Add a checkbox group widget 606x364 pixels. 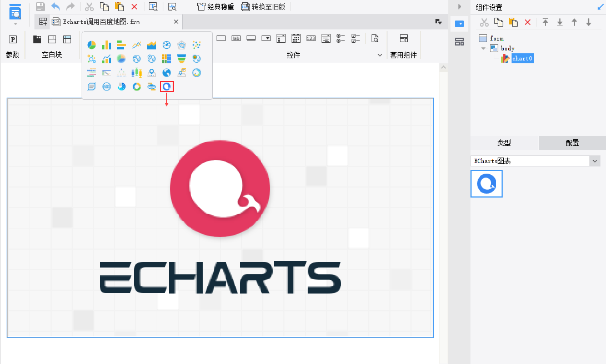click(x=356, y=38)
